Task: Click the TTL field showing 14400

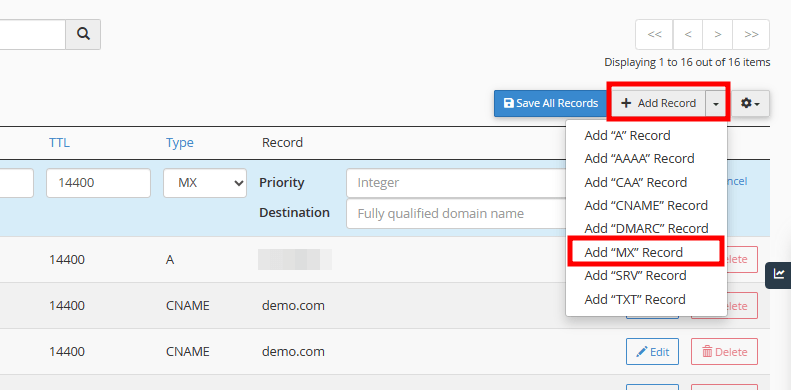Action: click(x=98, y=183)
